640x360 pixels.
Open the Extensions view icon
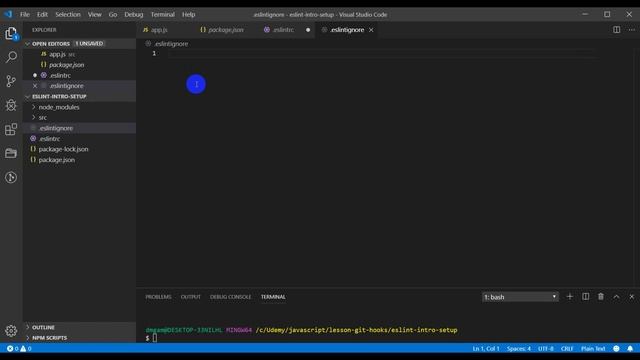click(11, 129)
